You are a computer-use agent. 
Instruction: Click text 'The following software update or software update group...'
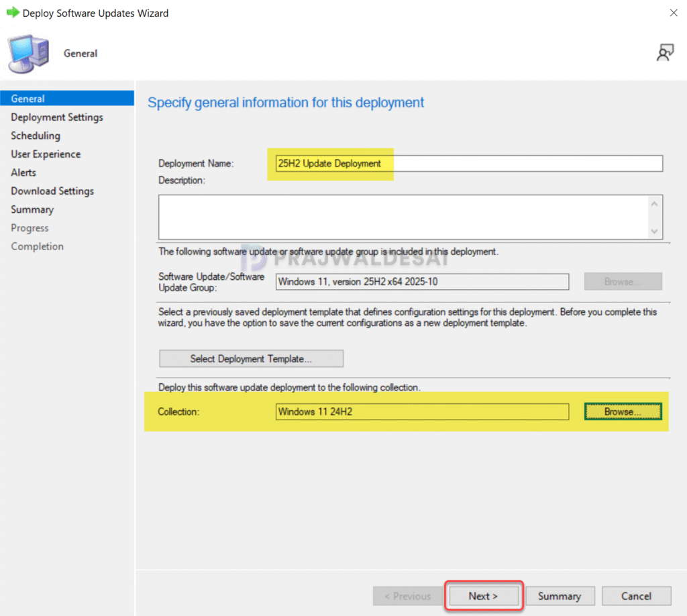(328, 252)
